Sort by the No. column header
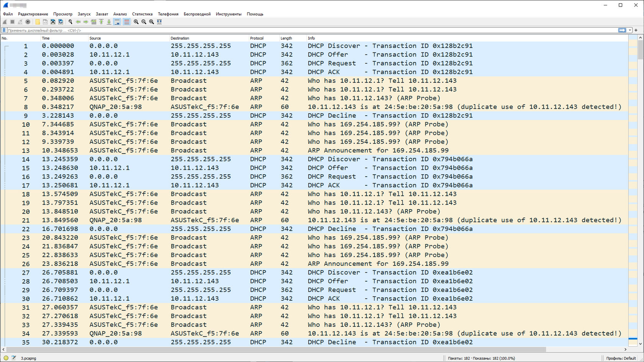Image resolution: width=644 pixels, height=362 pixels. point(20,38)
